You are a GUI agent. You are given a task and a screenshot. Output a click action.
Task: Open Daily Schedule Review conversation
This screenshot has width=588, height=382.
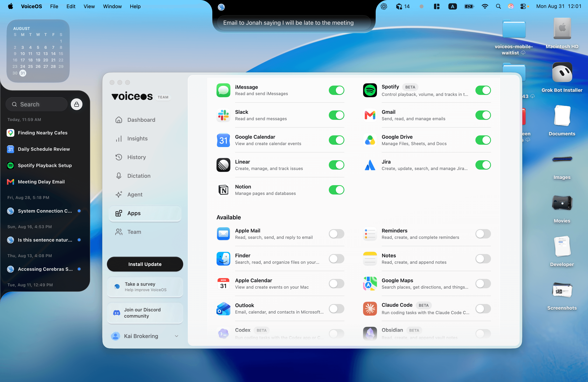click(x=45, y=149)
